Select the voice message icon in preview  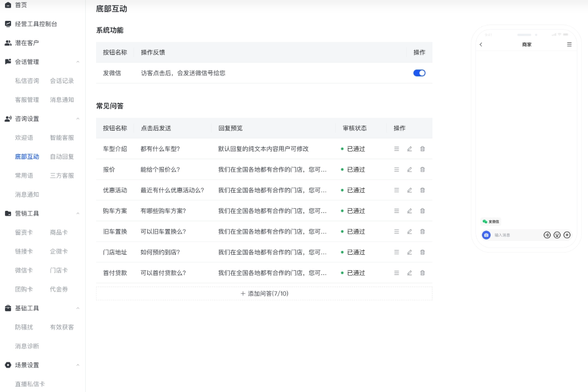[547, 235]
